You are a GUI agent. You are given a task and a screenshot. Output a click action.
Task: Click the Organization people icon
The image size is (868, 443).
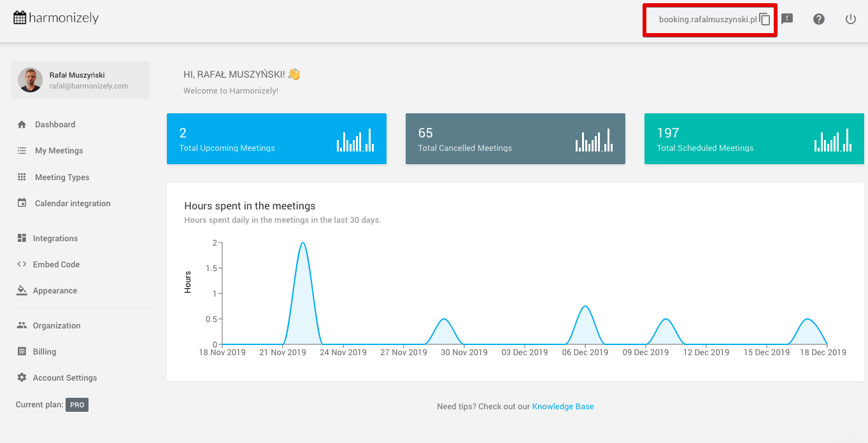tap(22, 325)
